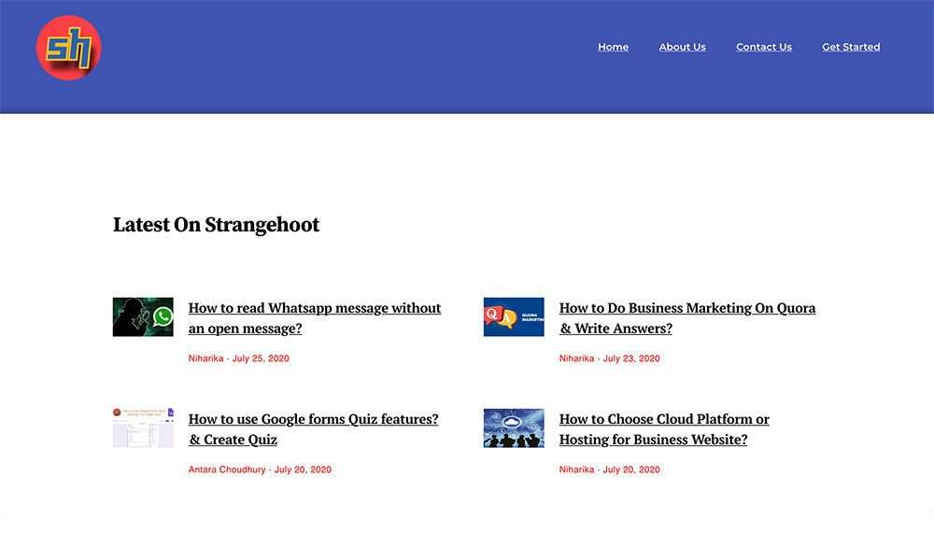Open the Contact Us page
Viewport: 934px width, 560px height.
(763, 47)
